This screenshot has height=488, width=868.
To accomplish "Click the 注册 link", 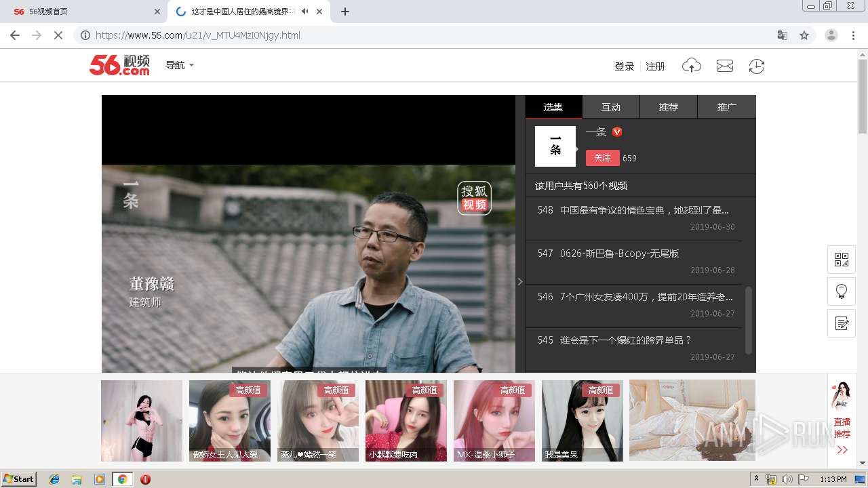I will 655,66.
